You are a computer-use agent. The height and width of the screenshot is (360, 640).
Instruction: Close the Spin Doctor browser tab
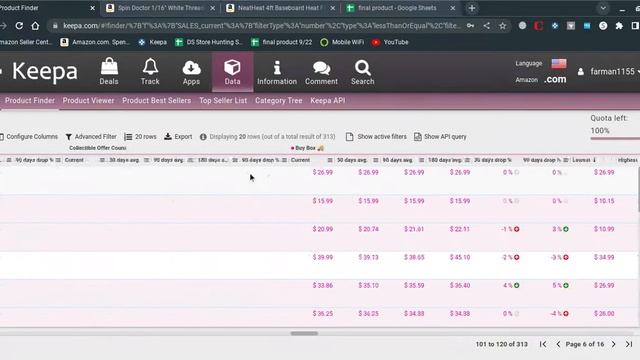click(x=212, y=8)
